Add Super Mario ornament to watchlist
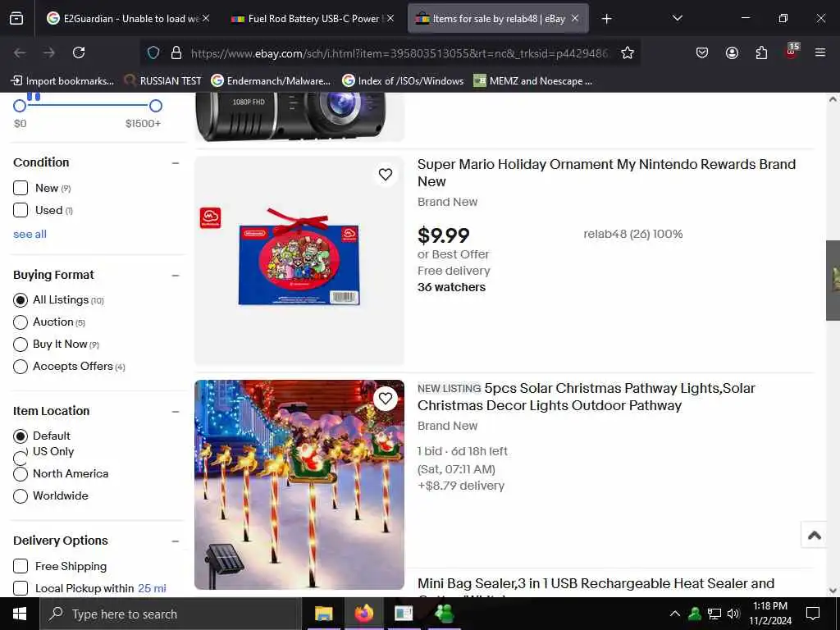Image resolution: width=840 pixels, height=630 pixels. pyautogui.click(x=386, y=174)
